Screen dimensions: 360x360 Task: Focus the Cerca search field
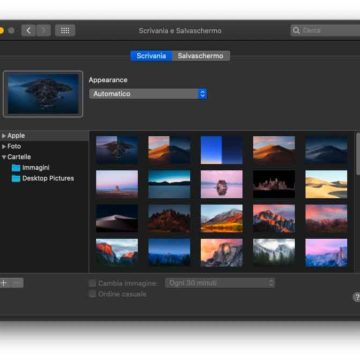pos(325,30)
